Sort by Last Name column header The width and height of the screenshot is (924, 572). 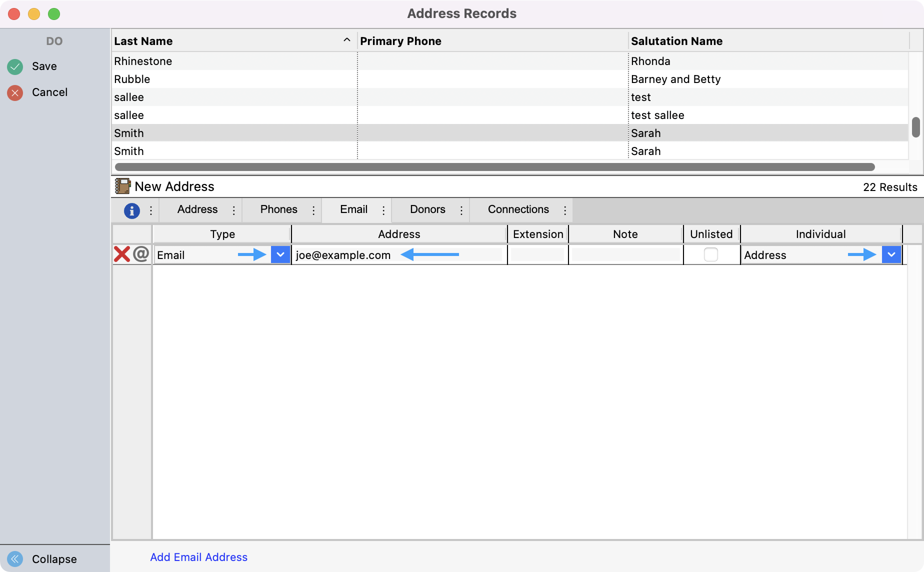tap(143, 41)
